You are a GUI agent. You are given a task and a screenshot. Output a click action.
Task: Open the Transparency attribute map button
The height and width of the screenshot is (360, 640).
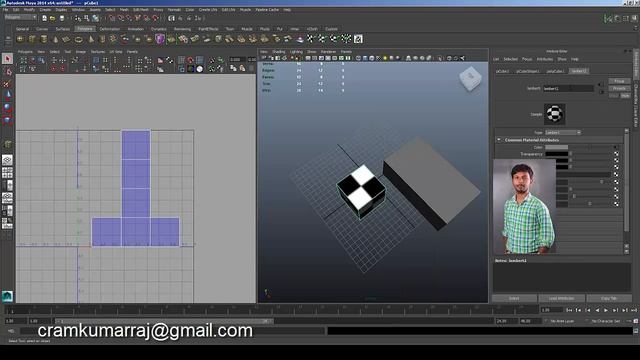click(x=616, y=154)
